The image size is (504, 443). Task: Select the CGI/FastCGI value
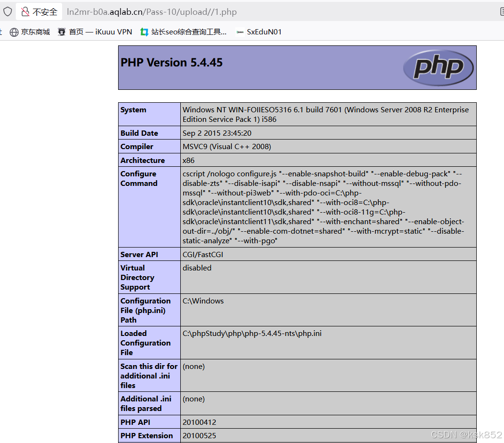203,254
